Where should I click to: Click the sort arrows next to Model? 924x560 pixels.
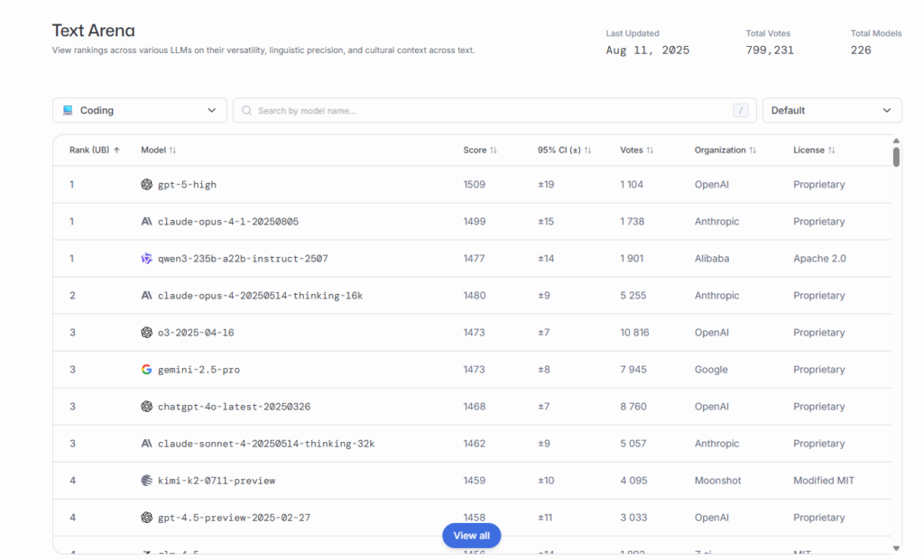172,151
